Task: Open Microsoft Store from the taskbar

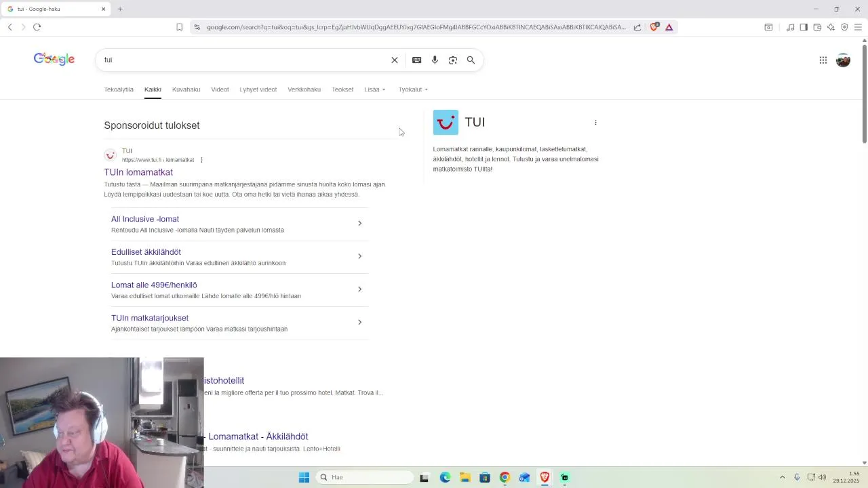Action: coord(484,477)
